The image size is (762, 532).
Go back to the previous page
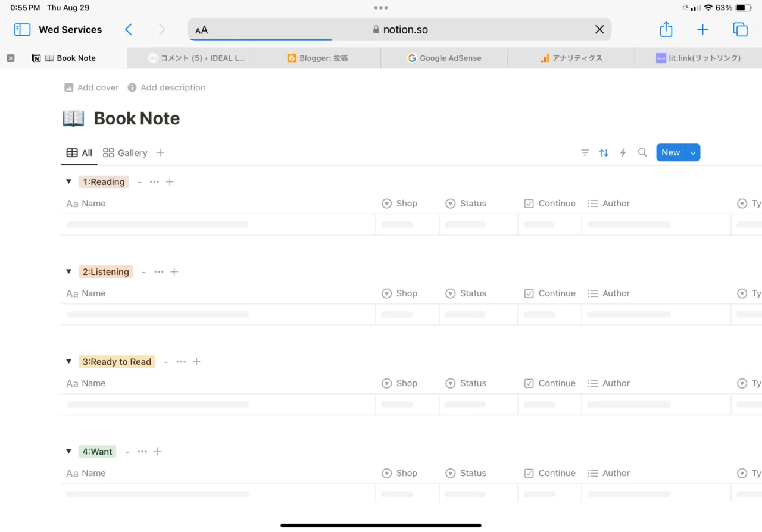(x=129, y=30)
